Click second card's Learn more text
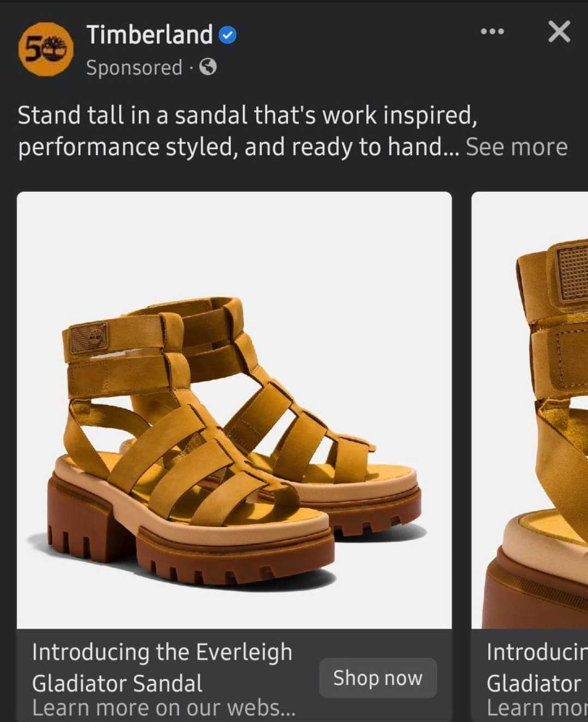588x722 pixels. [537, 708]
